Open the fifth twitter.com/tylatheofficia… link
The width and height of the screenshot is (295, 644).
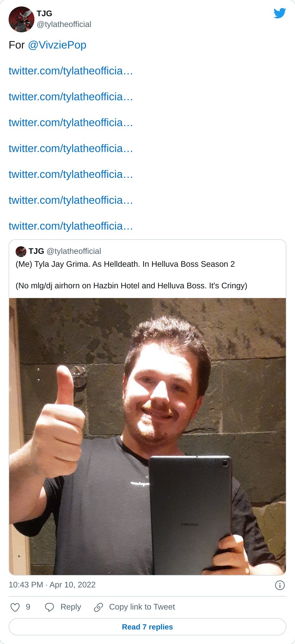click(x=71, y=174)
